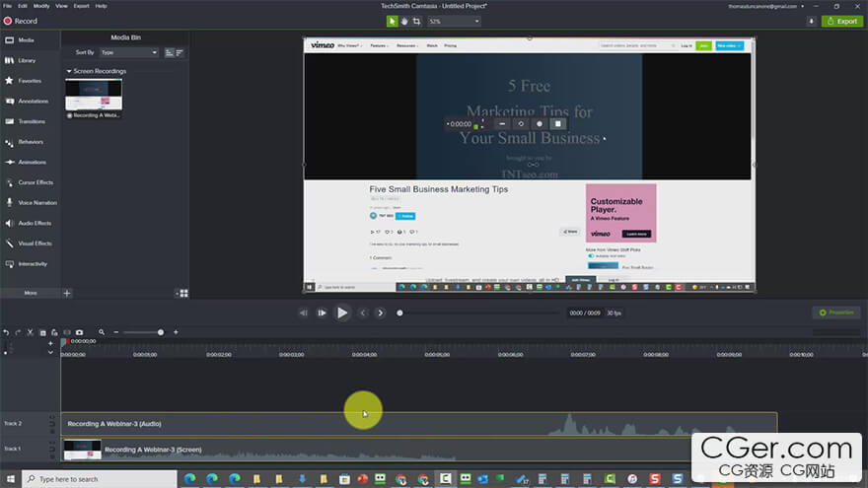Open the Modify menu
This screenshot has height=488, width=868.
[41, 6]
